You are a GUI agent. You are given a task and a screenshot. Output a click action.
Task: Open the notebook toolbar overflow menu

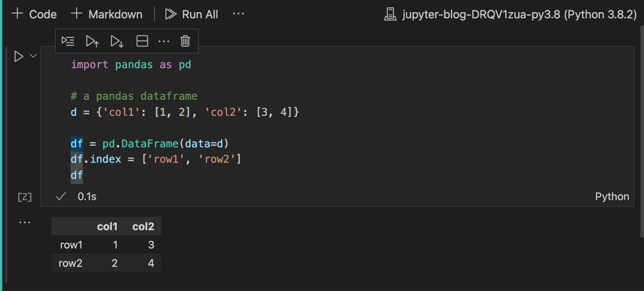(238, 14)
